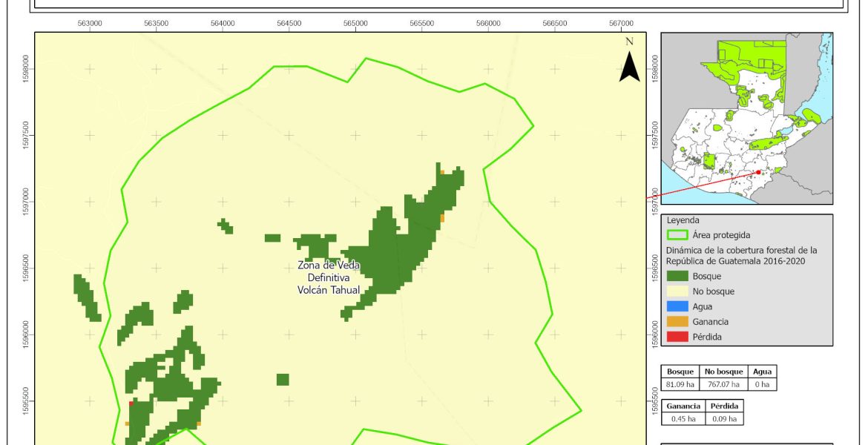Click the 565000 easting coordinate label
This screenshot has width=868, height=445.
point(355,24)
